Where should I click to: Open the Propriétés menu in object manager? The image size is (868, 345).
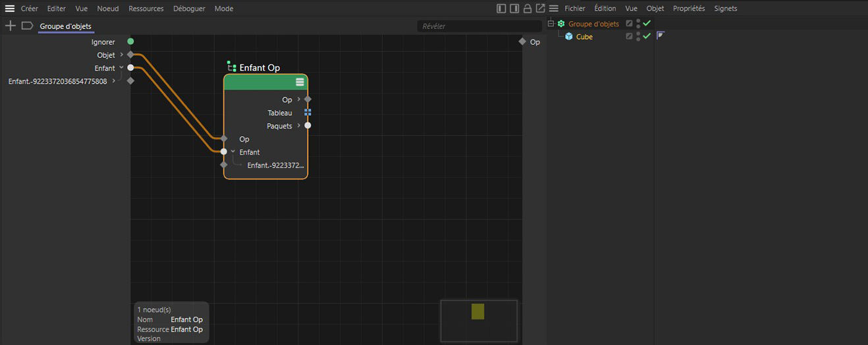(x=689, y=9)
